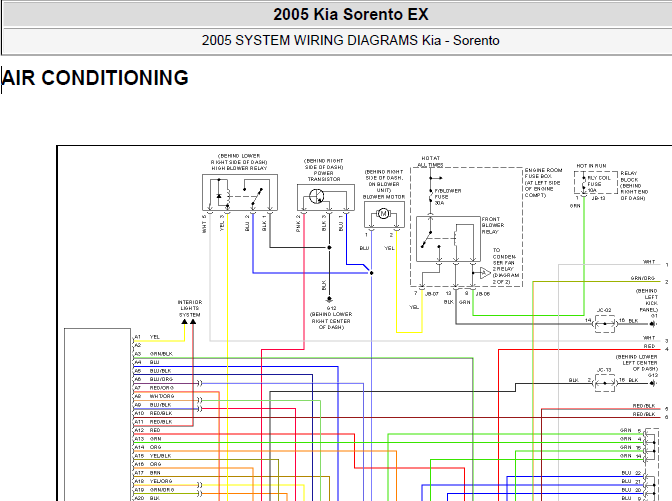The image size is (672, 501).
Task: Click the 'YEL 3' high blower relay pin label
Action: [x=222, y=223]
